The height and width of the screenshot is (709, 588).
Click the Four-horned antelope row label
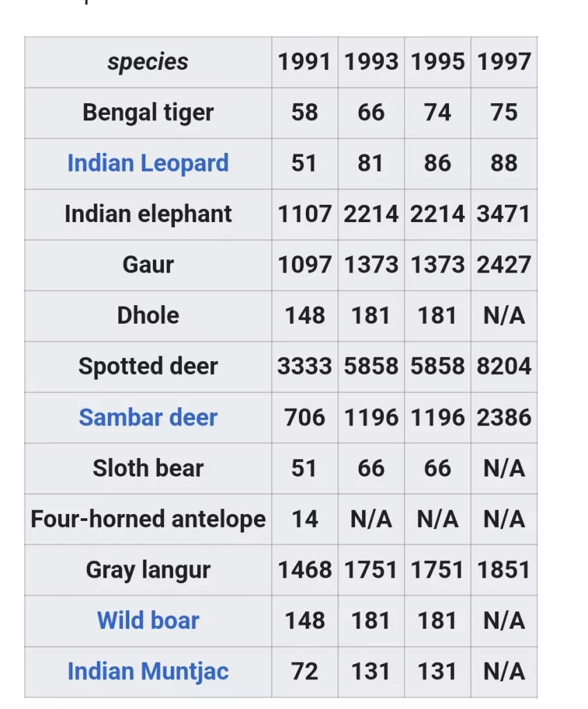click(148, 519)
